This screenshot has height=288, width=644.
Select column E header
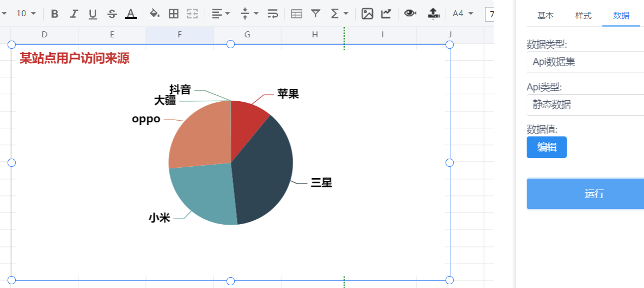pos(112,35)
